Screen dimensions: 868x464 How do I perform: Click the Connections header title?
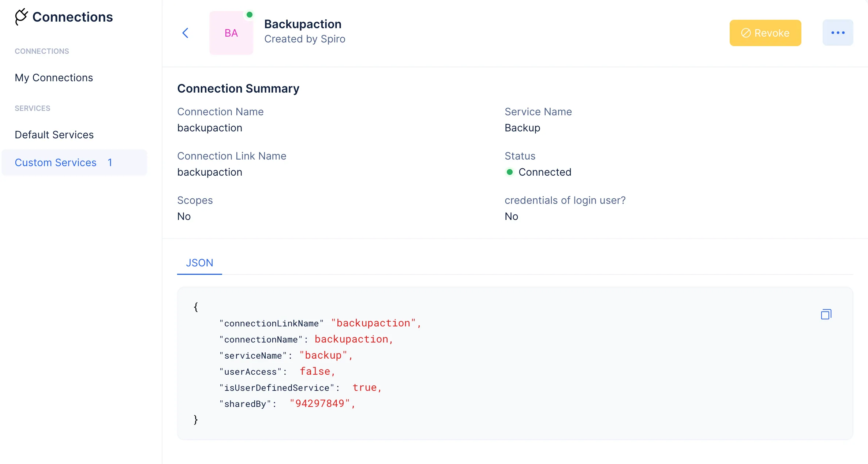[72, 17]
